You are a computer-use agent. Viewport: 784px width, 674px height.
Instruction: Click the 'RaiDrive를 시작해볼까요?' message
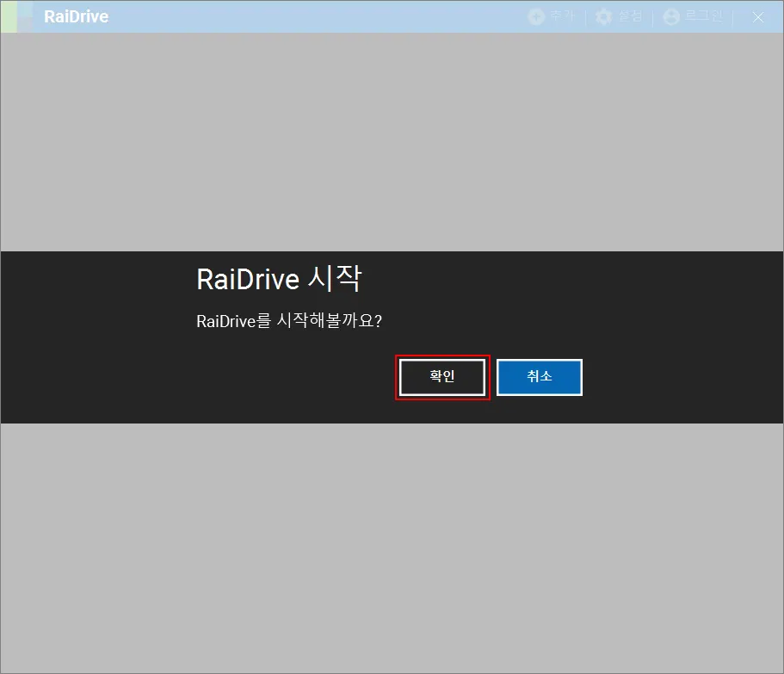pos(289,320)
